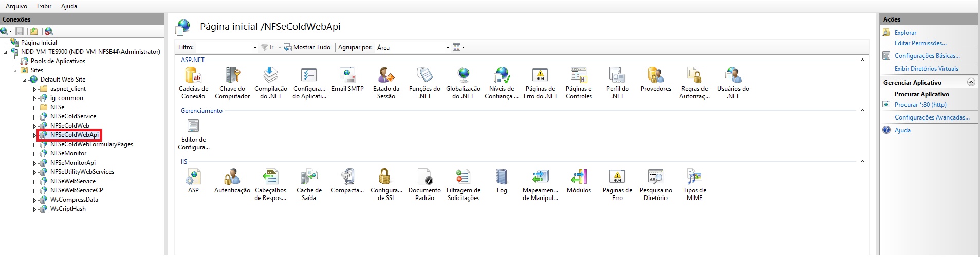Open the Exibir menu
Screen dimensions: 980x257
pyautogui.click(x=44, y=6)
